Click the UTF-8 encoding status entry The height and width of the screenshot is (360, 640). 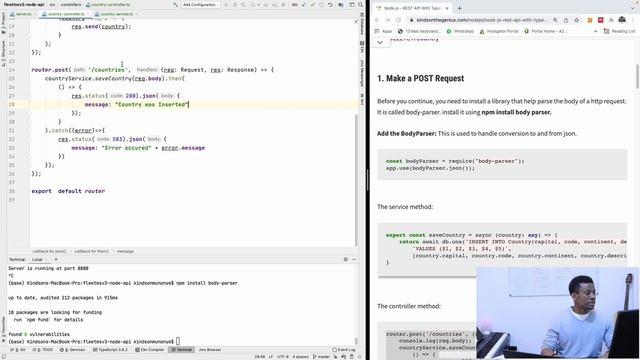283,357
